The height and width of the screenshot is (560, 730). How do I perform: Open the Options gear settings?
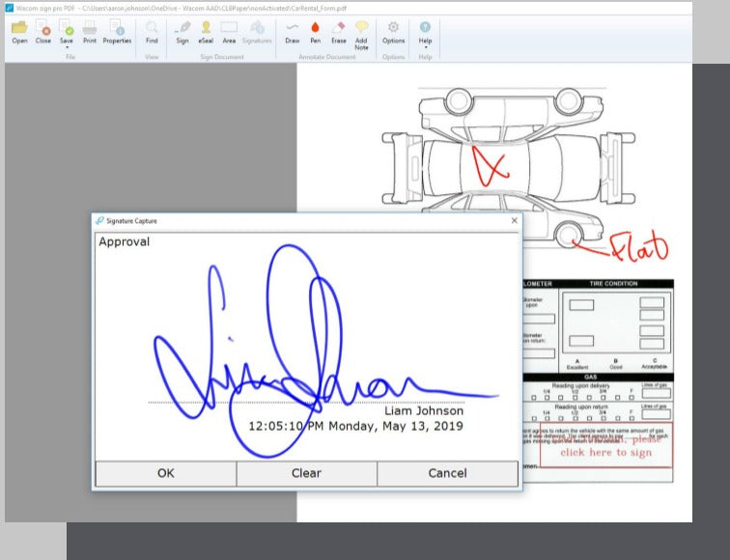[x=393, y=32]
